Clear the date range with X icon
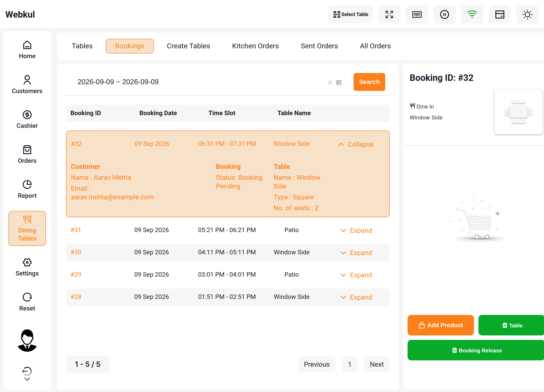The height and width of the screenshot is (392, 544). 330,82
